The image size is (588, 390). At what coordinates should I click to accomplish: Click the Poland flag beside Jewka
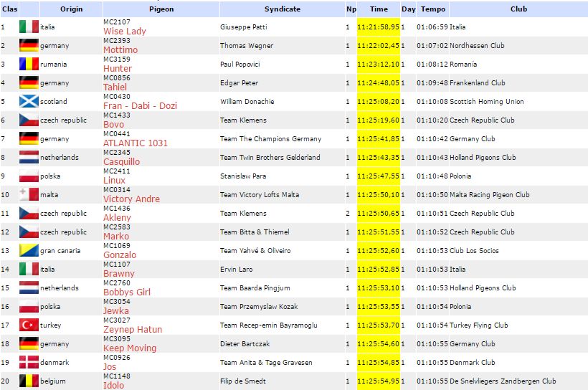pos(29,306)
